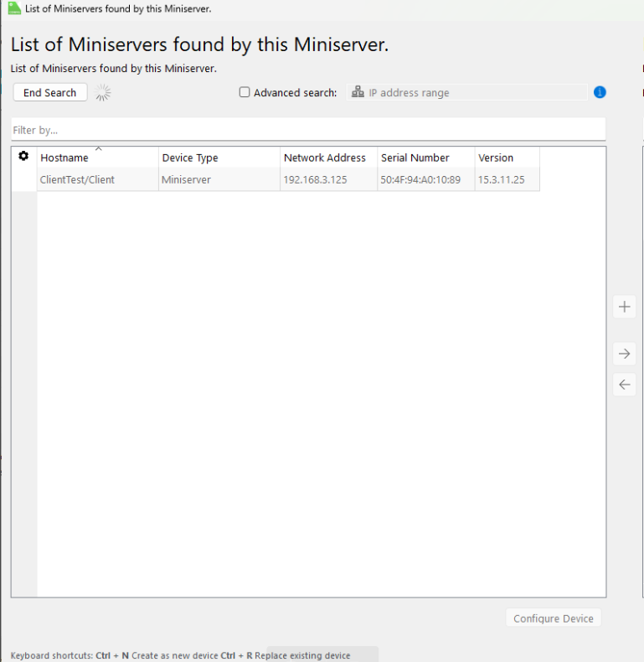The image size is (644, 662).
Task: Click the Serial Number column header
Action: [x=425, y=158]
